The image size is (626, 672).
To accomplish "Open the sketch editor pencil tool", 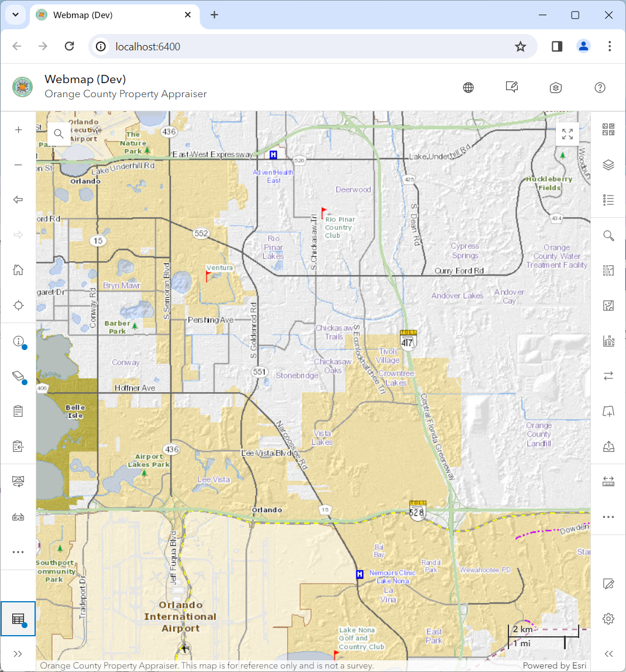I will (608, 584).
